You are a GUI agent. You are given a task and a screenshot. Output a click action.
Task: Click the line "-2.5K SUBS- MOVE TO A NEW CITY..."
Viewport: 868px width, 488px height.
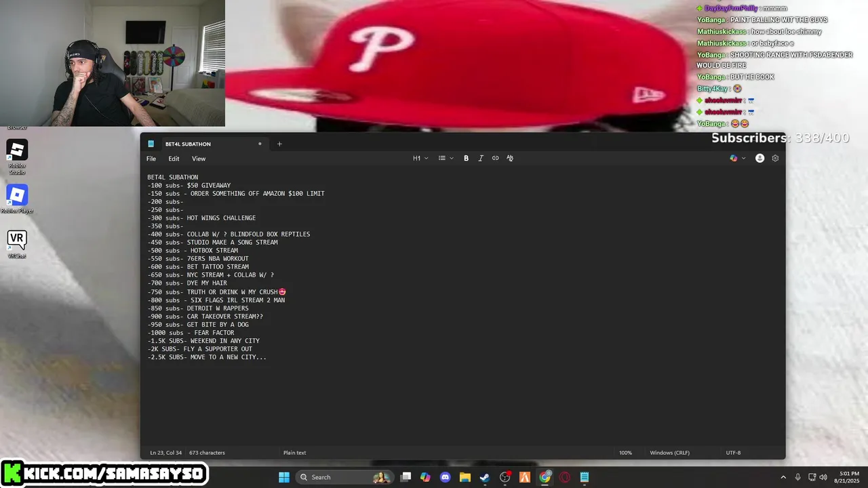point(207,357)
